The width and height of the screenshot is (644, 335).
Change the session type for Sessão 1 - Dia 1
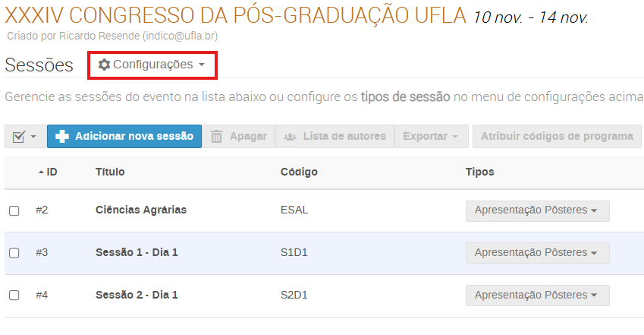tap(537, 252)
